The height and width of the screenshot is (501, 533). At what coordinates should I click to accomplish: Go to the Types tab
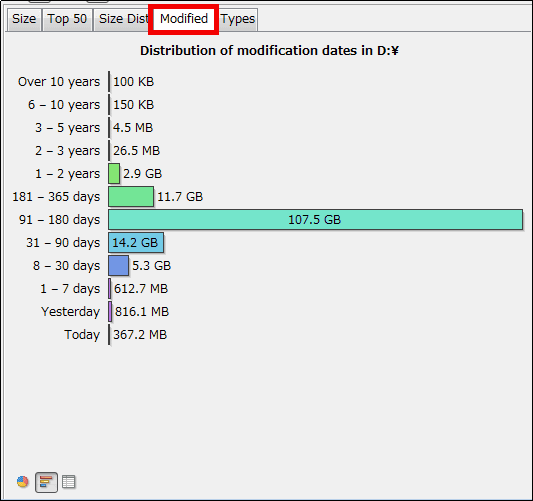point(238,19)
